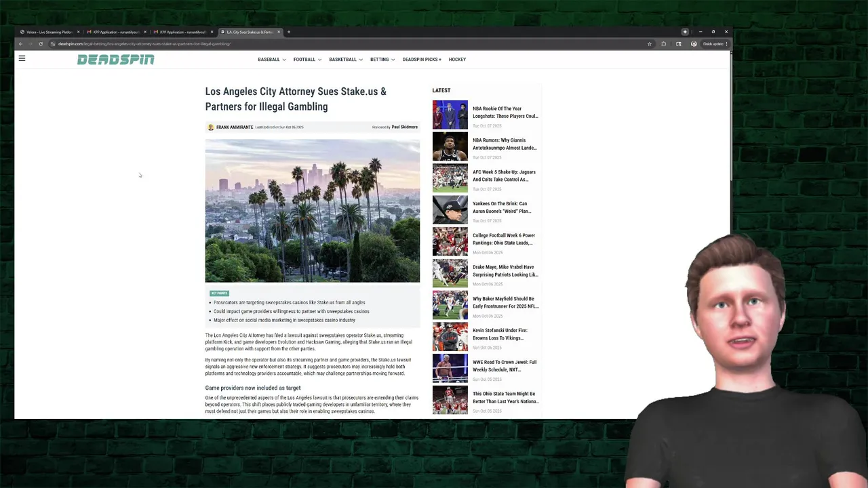Click bullet 'Major effect on social media marketing'
The image size is (868, 488).
285,320
